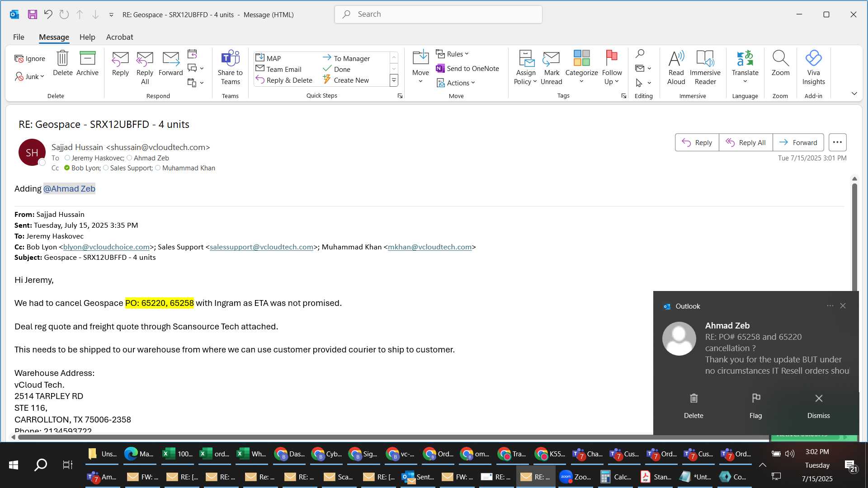Flag the Ahmad Zeb notification email

point(756,405)
